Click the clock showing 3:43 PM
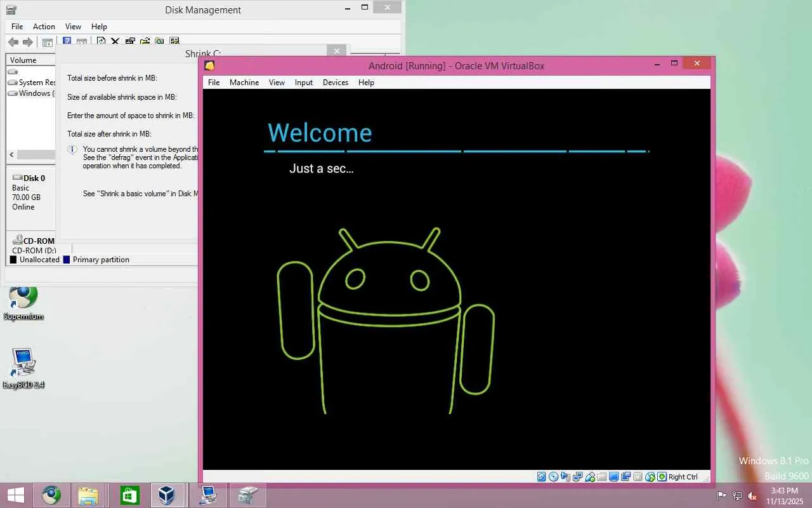 click(x=784, y=491)
